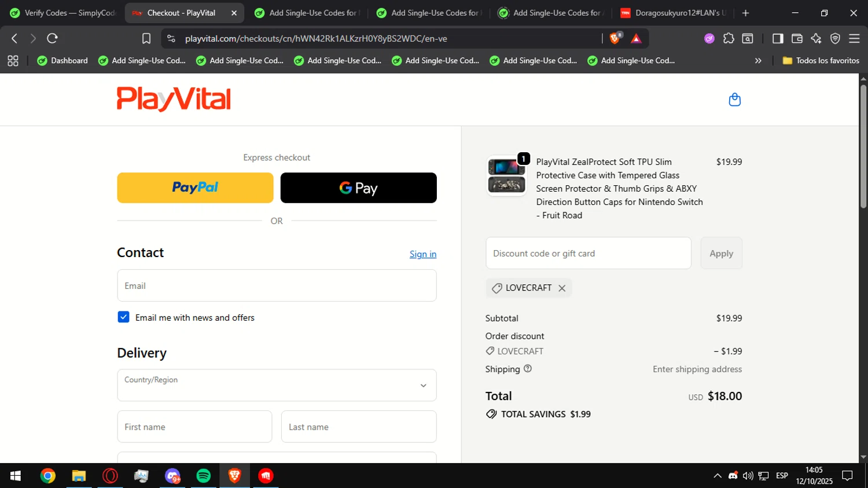Click the PlayVital logo
Image resolution: width=868 pixels, height=488 pixels.
click(174, 99)
